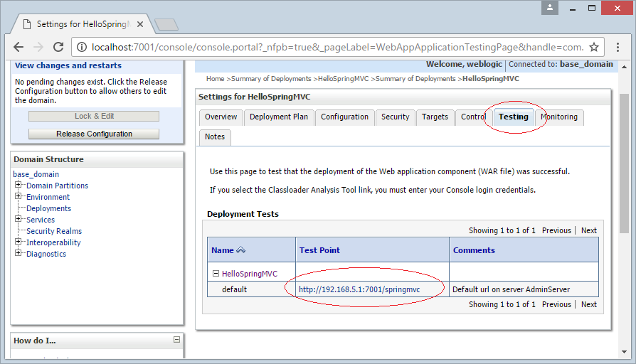636x364 pixels.
Task: Collapse the HelloSpringMVC row in table
Action: pos(216,274)
